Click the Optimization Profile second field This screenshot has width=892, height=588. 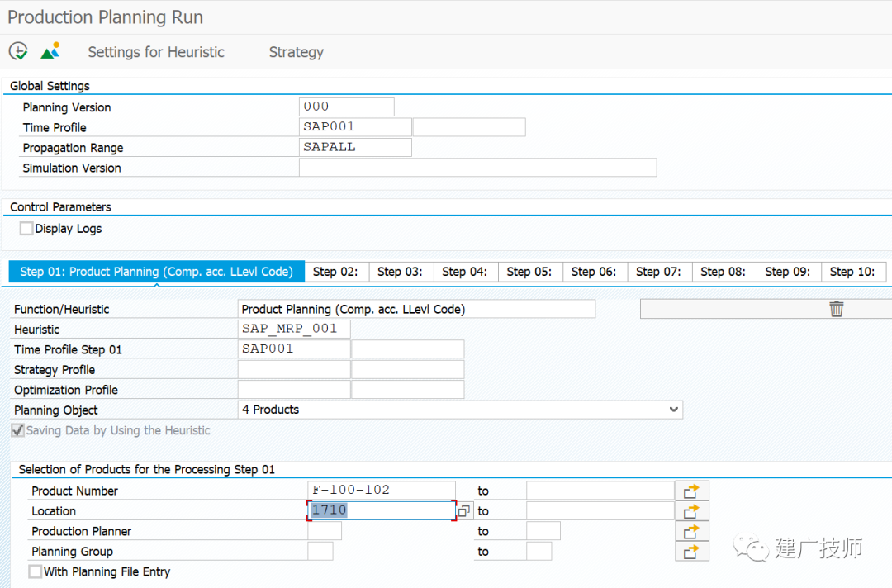(x=407, y=390)
